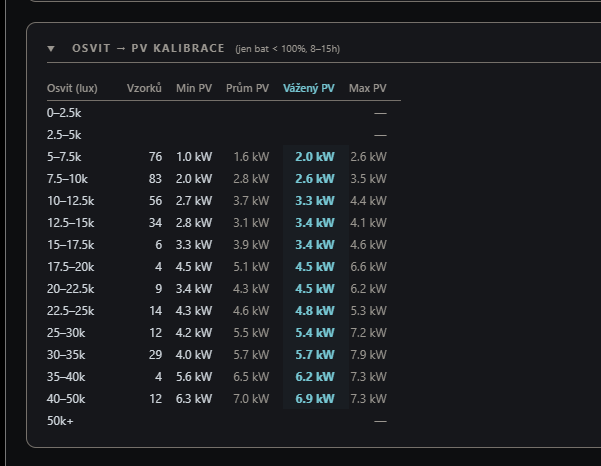This screenshot has width=601, height=466.
Task: Select the 50k+ lux row
Action: point(224,421)
